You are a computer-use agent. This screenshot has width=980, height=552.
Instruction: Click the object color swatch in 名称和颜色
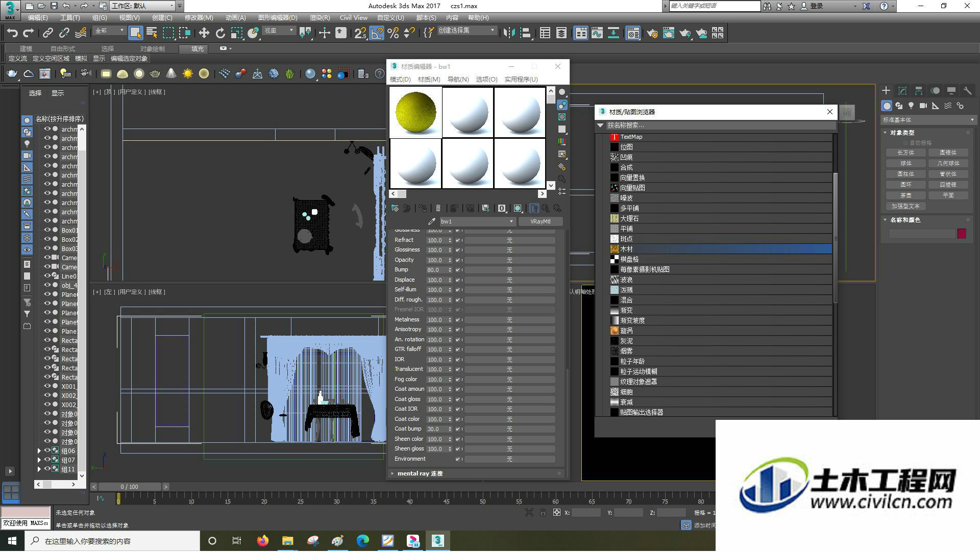click(962, 234)
